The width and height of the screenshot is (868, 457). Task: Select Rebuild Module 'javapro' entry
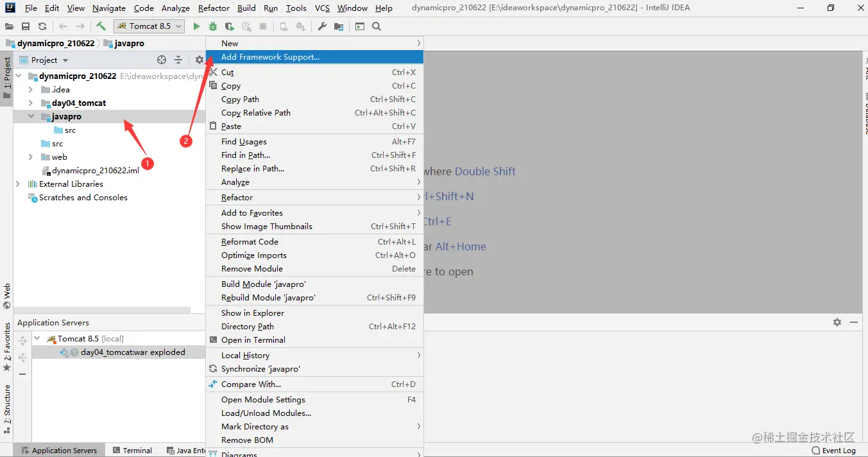click(x=314, y=297)
